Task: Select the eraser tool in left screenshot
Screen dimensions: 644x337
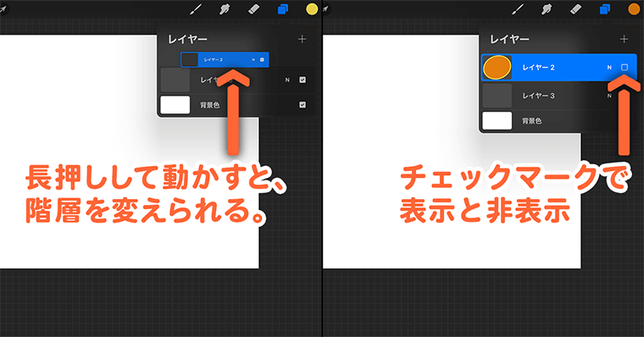Action: 254,8
